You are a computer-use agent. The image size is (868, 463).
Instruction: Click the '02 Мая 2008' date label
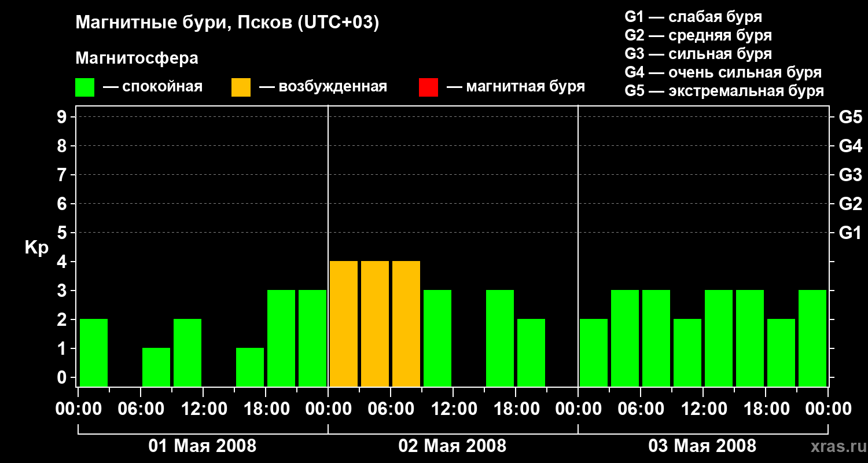[453, 446]
